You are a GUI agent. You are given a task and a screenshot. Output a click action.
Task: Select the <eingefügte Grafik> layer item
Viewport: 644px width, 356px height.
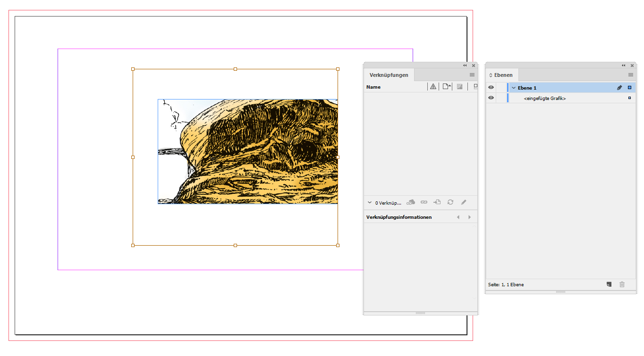click(545, 98)
